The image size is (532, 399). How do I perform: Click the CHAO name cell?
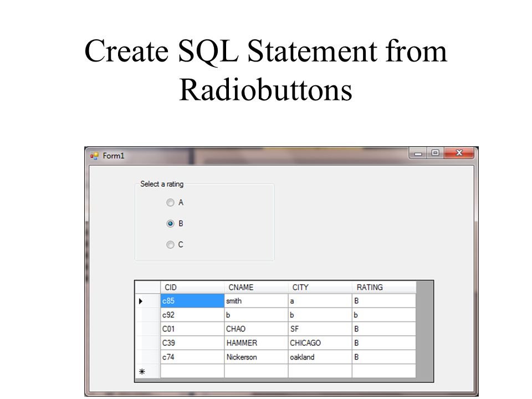(x=256, y=329)
